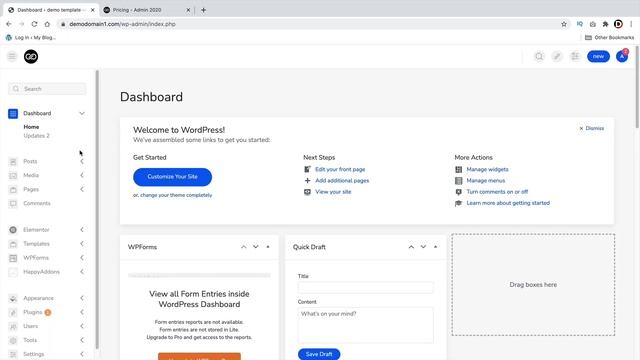Open the Settings menu item
Image resolution: width=640 pixels, height=360 pixels.
[x=33, y=354]
